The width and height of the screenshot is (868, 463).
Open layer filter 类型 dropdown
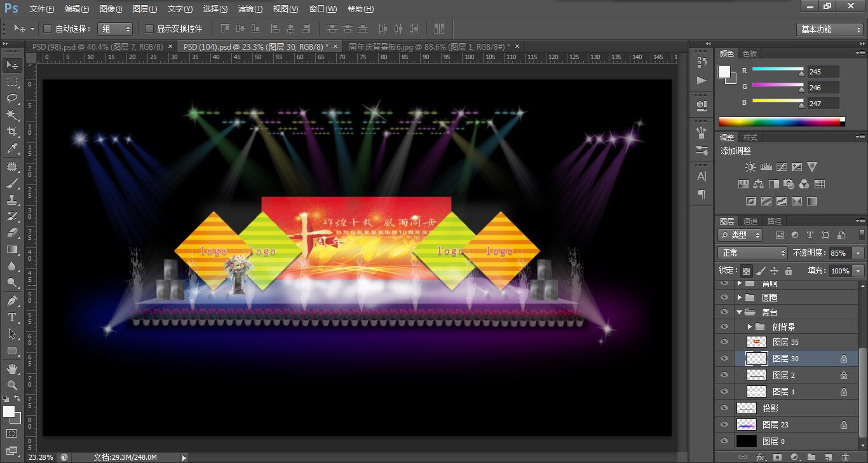tap(741, 235)
